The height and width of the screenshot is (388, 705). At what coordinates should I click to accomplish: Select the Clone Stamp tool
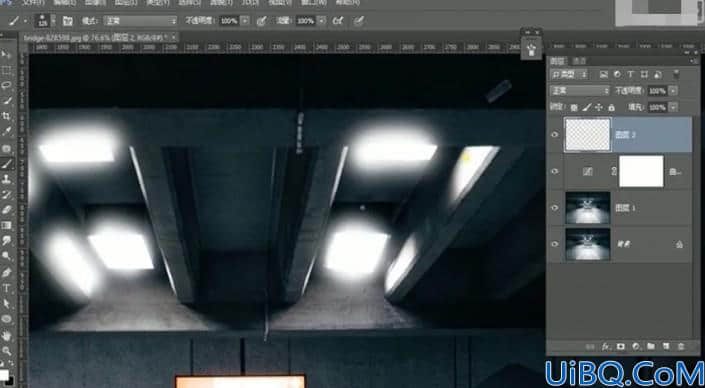point(6,179)
